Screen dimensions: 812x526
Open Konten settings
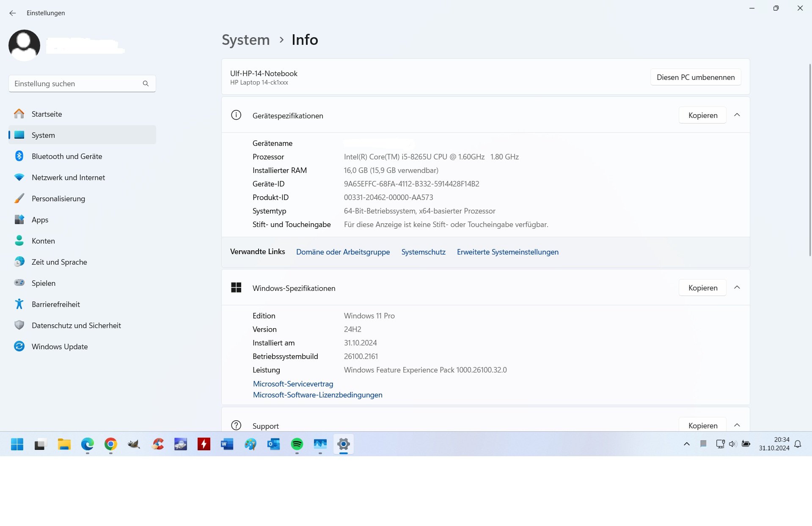coord(82,241)
